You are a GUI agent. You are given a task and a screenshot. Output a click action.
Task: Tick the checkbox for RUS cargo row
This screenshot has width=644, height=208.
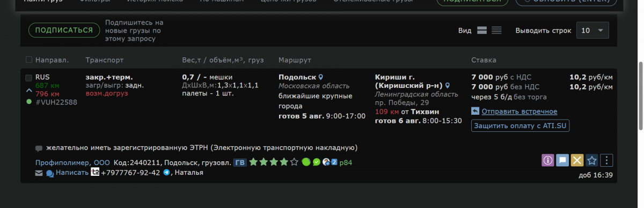[29, 78]
